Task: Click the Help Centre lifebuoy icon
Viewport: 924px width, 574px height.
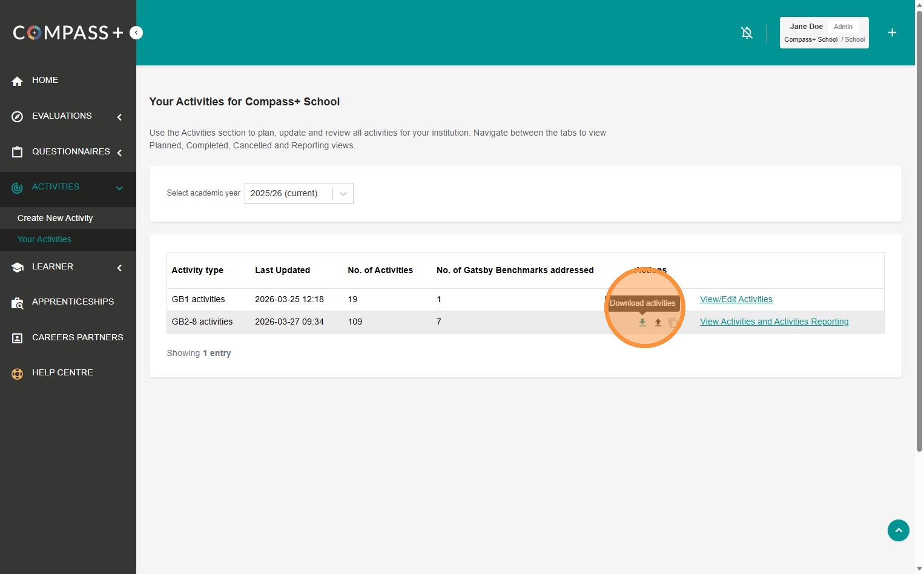Action: (x=17, y=374)
